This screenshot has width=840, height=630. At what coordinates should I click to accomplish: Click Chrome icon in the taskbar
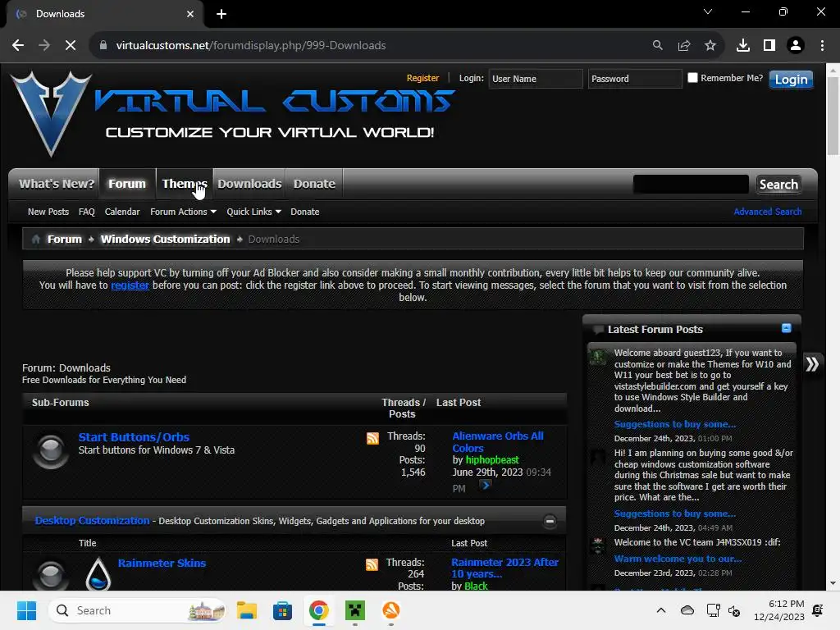click(x=319, y=610)
